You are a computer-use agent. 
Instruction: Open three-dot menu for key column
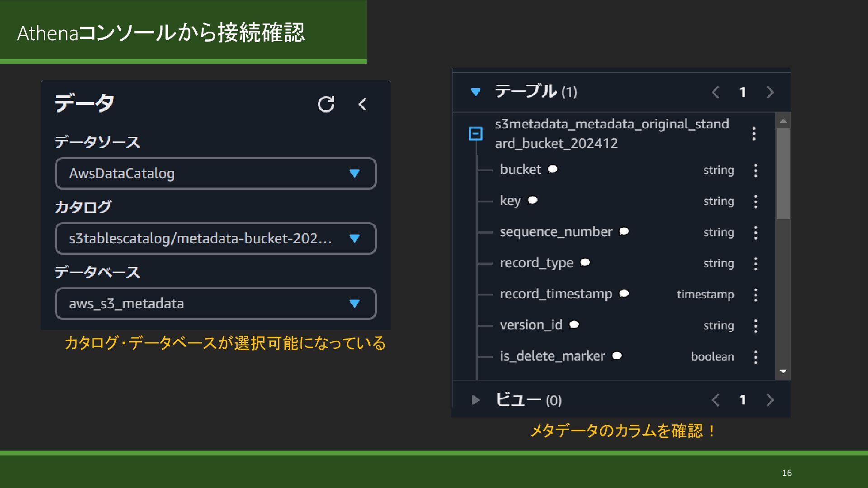pos(755,202)
